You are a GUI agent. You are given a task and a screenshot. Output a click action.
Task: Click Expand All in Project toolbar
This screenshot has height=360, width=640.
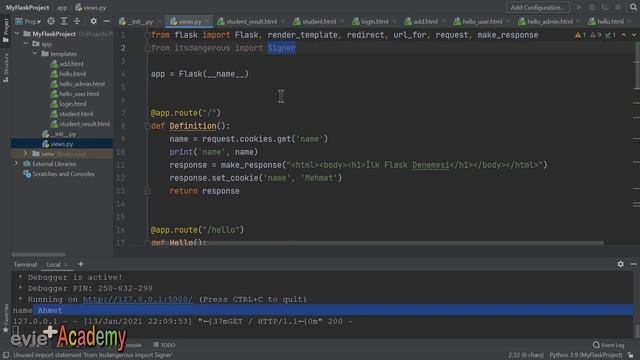click(64, 21)
